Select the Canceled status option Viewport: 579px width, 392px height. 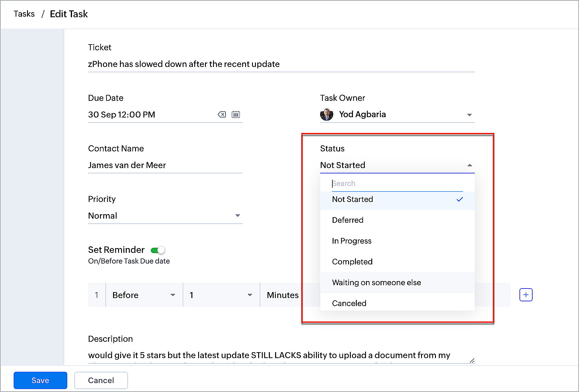[x=349, y=303]
